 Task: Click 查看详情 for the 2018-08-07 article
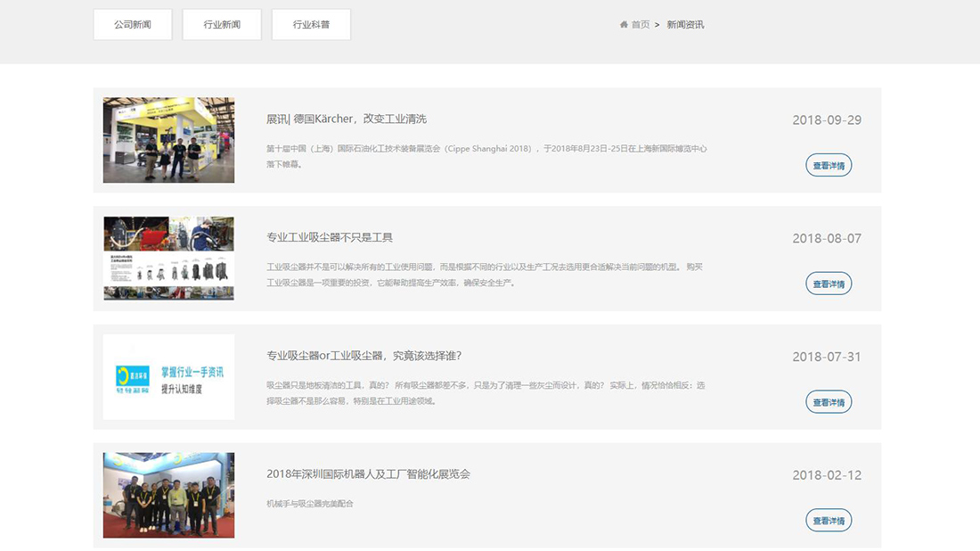829,284
